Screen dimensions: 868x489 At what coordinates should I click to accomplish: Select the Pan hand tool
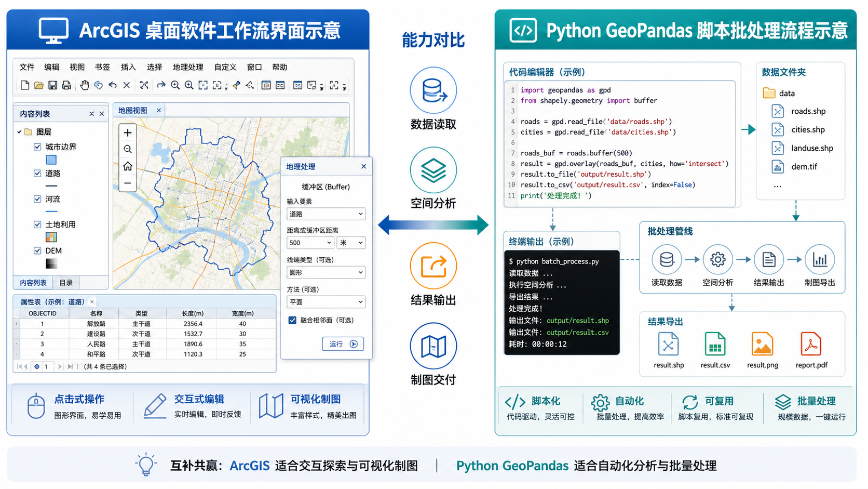point(85,85)
